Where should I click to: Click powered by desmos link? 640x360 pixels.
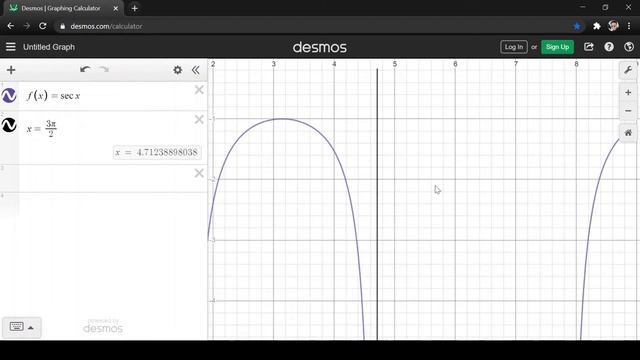tap(103, 326)
